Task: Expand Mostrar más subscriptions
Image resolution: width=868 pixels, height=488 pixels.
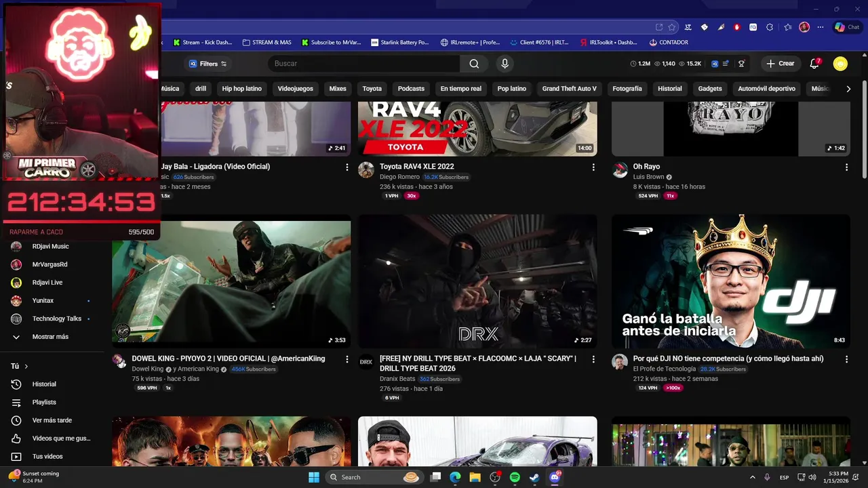Action: (x=52, y=337)
